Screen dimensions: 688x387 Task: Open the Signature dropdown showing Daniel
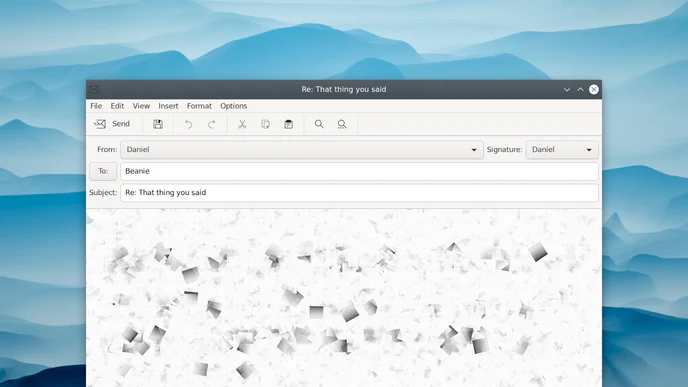(x=562, y=150)
